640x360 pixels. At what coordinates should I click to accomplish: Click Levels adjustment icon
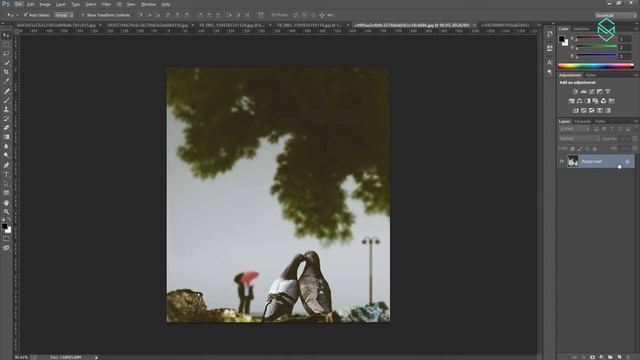[583, 92]
